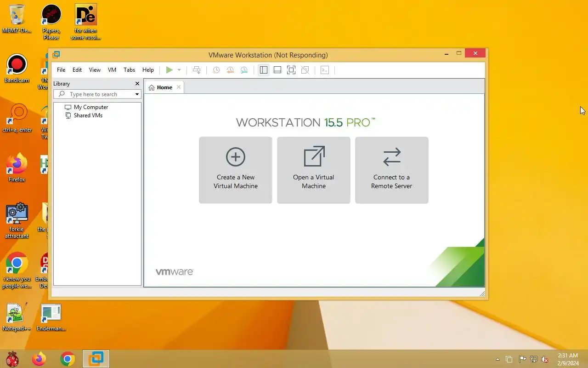Click the overlapping windows tray icon
The height and width of the screenshot is (368, 588).
[x=509, y=359]
